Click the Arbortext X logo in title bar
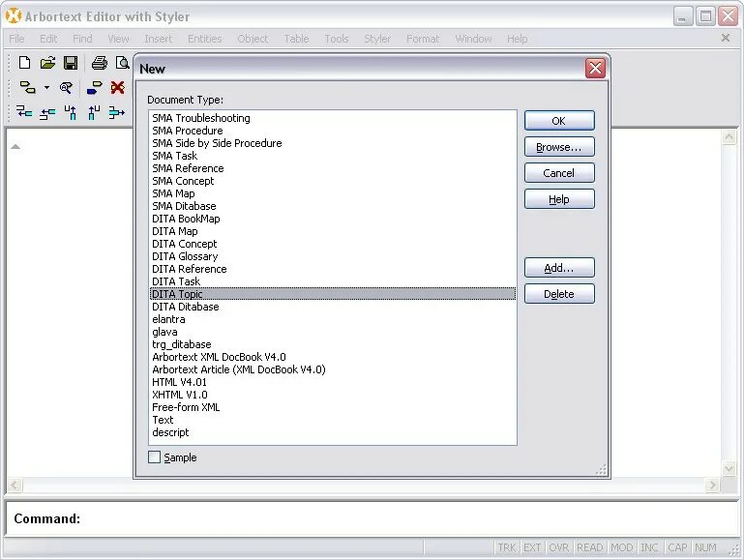 (x=14, y=16)
